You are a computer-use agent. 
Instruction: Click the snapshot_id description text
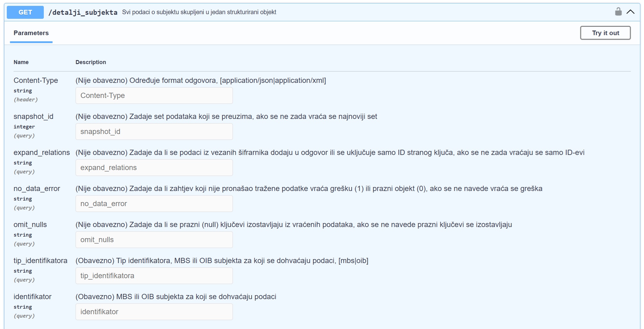[x=226, y=116]
